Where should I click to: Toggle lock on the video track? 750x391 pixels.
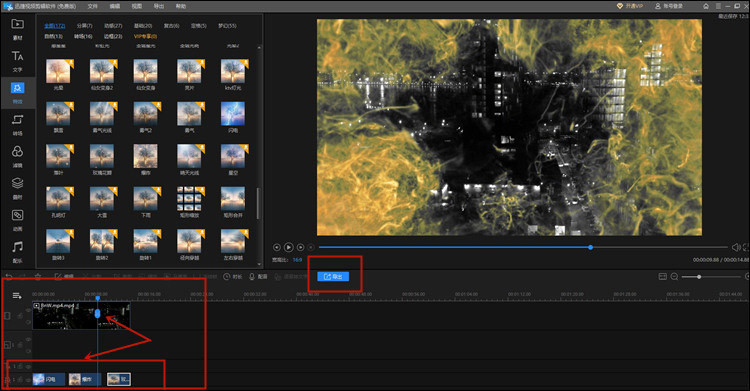(x=21, y=316)
